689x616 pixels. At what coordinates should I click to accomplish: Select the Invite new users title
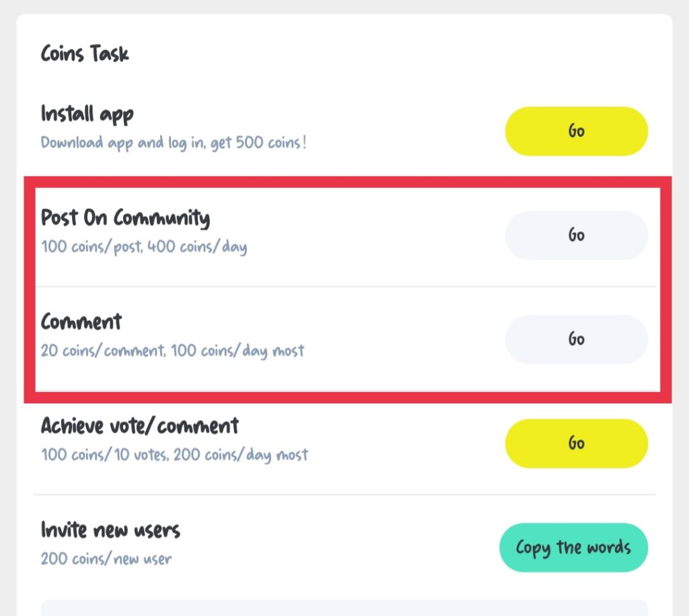[110, 530]
